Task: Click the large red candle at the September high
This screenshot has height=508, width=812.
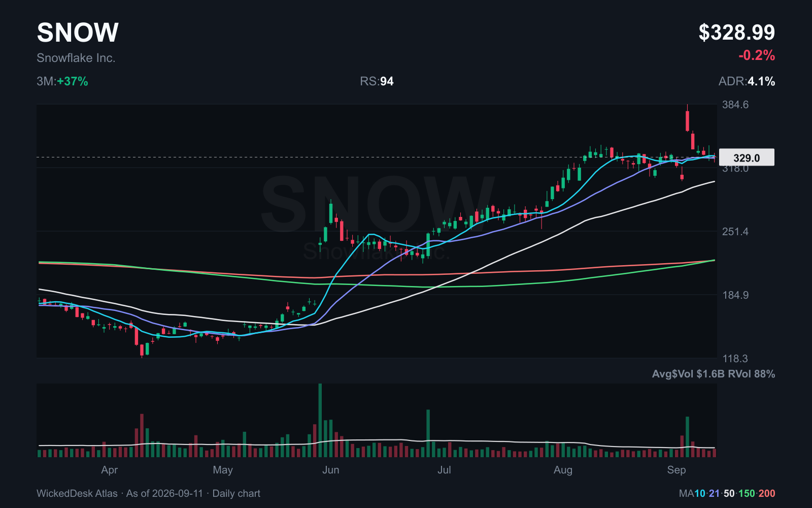Action: pos(688,121)
